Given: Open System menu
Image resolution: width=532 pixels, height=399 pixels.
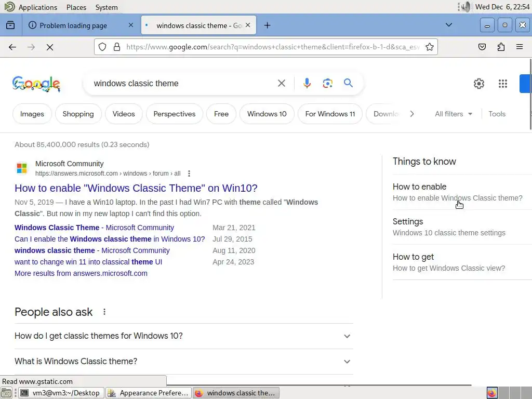Looking at the screenshot, I should [107, 7].
